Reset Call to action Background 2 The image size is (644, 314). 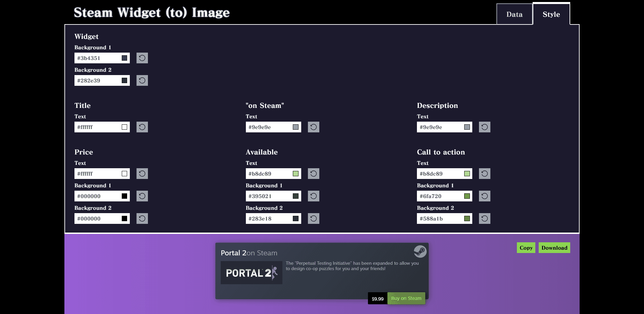coord(485,218)
